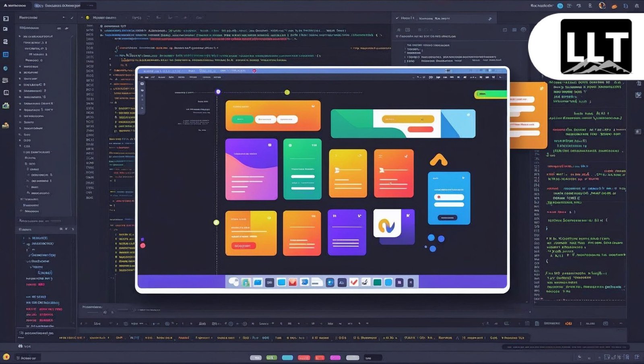Image resolution: width=644 pixels, height=364 pixels.
Task: Select the yellow card with the arrow
Action: click(x=348, y=173)
